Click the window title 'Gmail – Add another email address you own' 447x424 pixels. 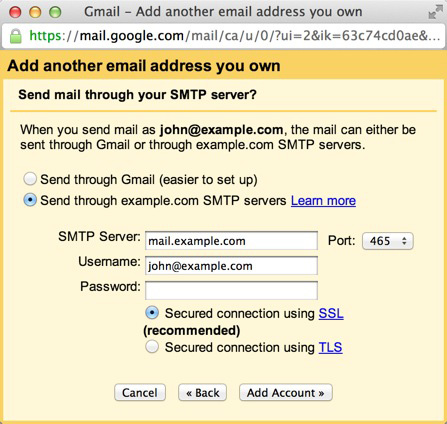tap(223, 12)
